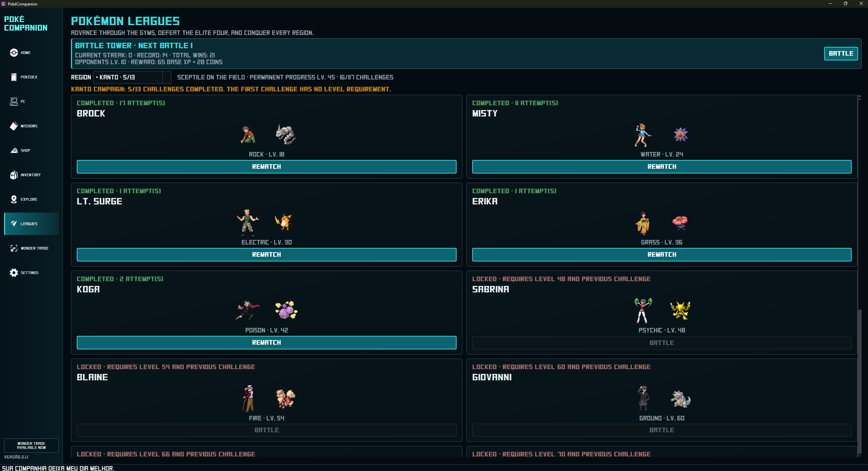
Task: Click the Wonder Trade Available Now notice
Action: tap(31, 446)
